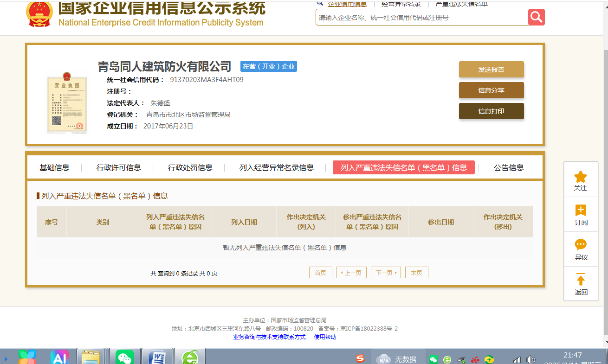Image resolution: width=608 pixels, height=364 pixels.
Task: Click the 返回 up-arrow icon
Action: pyautogui.click(x=581, y=280)
